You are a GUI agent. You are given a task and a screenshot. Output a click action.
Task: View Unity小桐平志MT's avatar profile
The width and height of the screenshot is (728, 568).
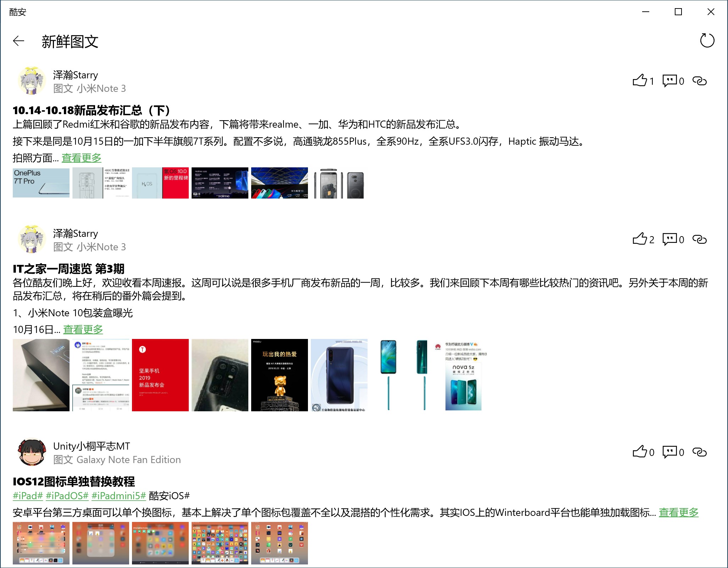(32, 452)
